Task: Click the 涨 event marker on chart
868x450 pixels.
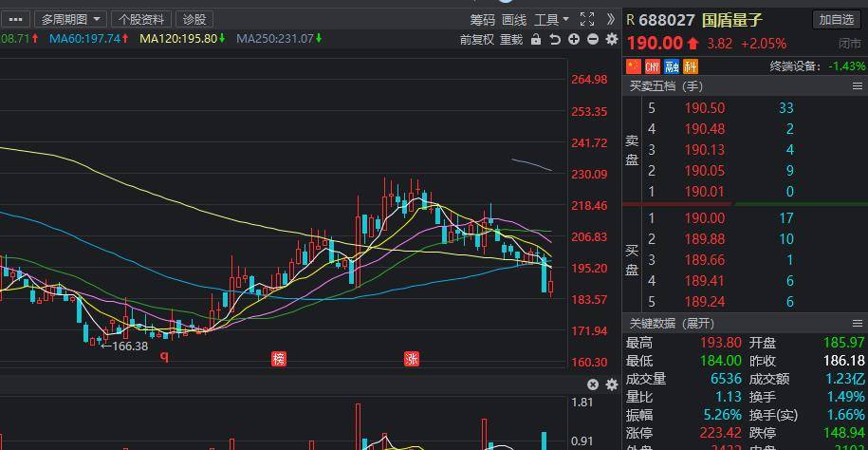Action: point(412,359)
